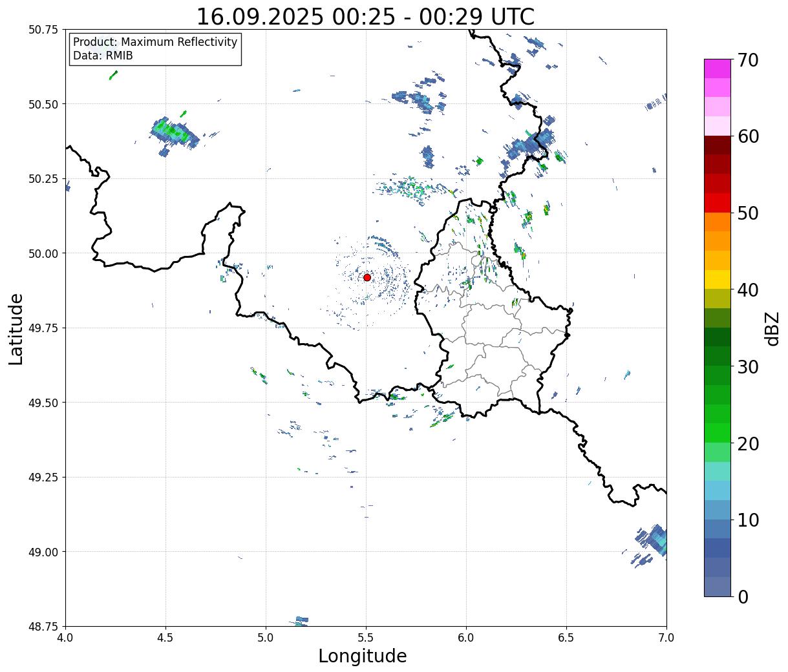
Task: Click longitude tick label 6.0
Action: (x=466, y=637)
